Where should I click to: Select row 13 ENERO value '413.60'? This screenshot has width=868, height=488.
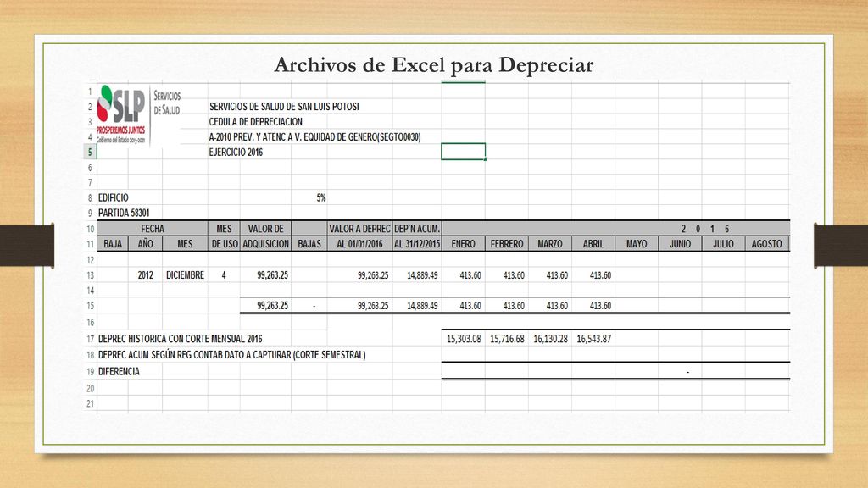[464, 275]
